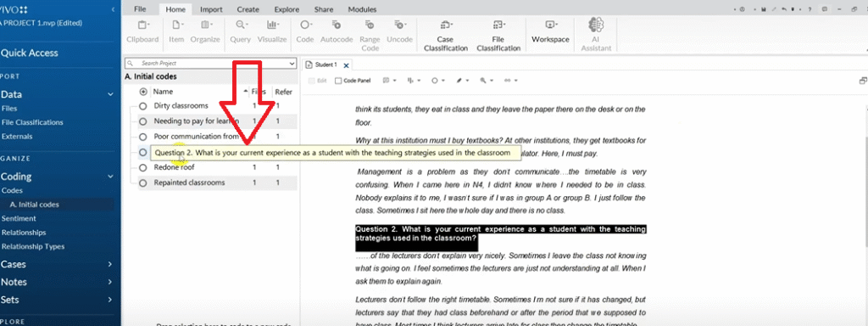The width and height of the screenshot is (868, 326).
Task: Open the feedback chat bubble icon
Action: pyautogui.click(x=825, y=8)
